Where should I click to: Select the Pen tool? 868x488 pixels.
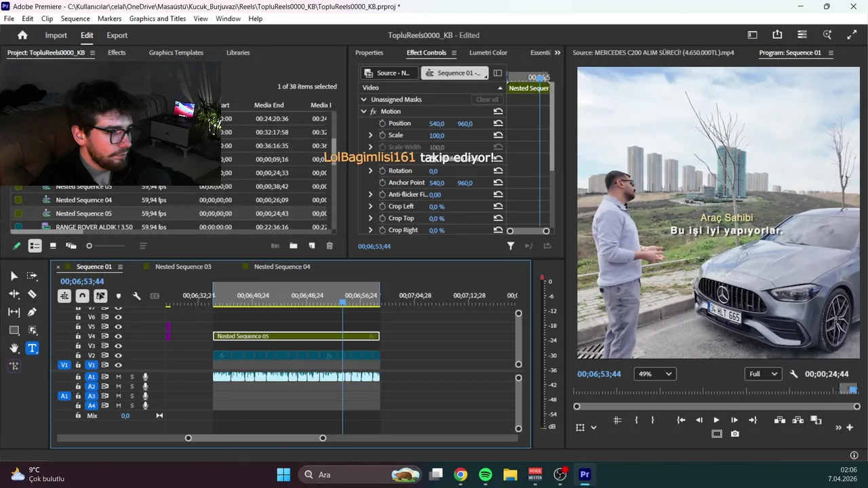coord(32,312)
